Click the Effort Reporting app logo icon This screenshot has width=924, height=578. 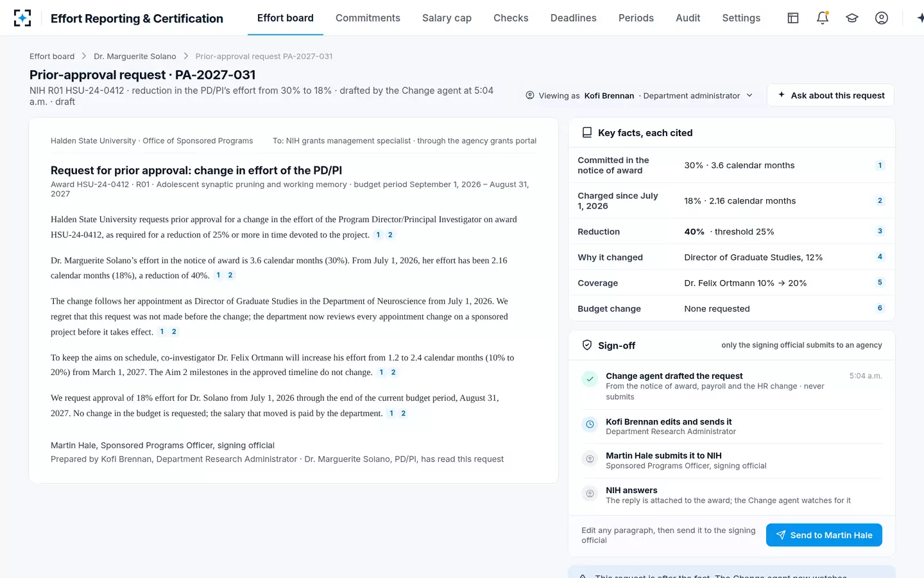(x=22, y=18)
